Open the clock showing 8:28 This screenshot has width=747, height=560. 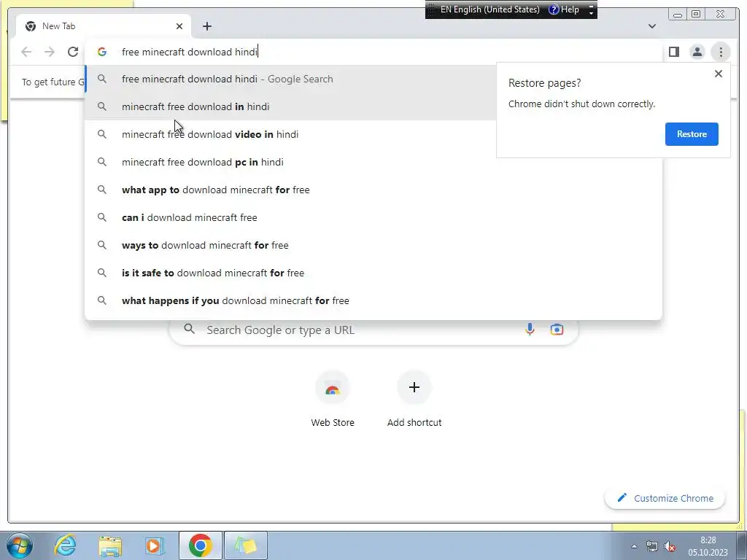point(708,546)
